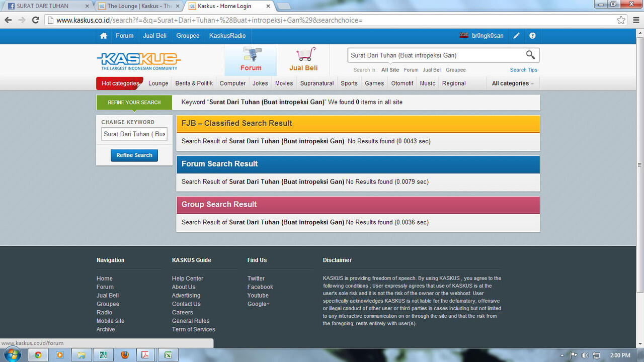This screenshot has height=362, width=644.
Task: Open Lounge category
Action: coord(158,83)
